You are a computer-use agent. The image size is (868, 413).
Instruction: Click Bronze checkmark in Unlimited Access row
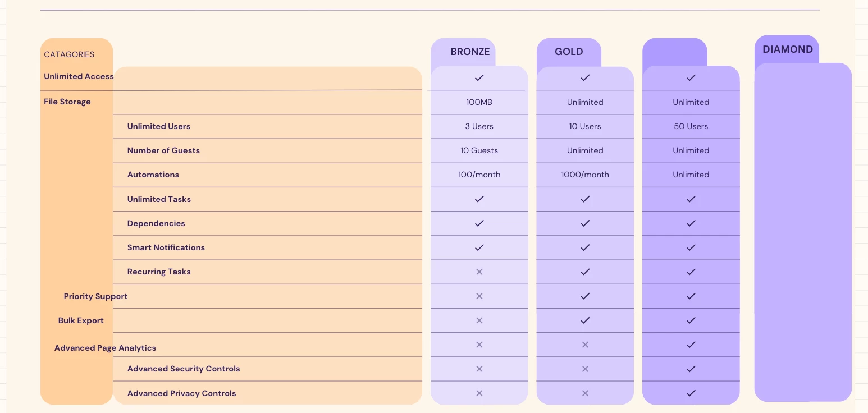(479, 77)
